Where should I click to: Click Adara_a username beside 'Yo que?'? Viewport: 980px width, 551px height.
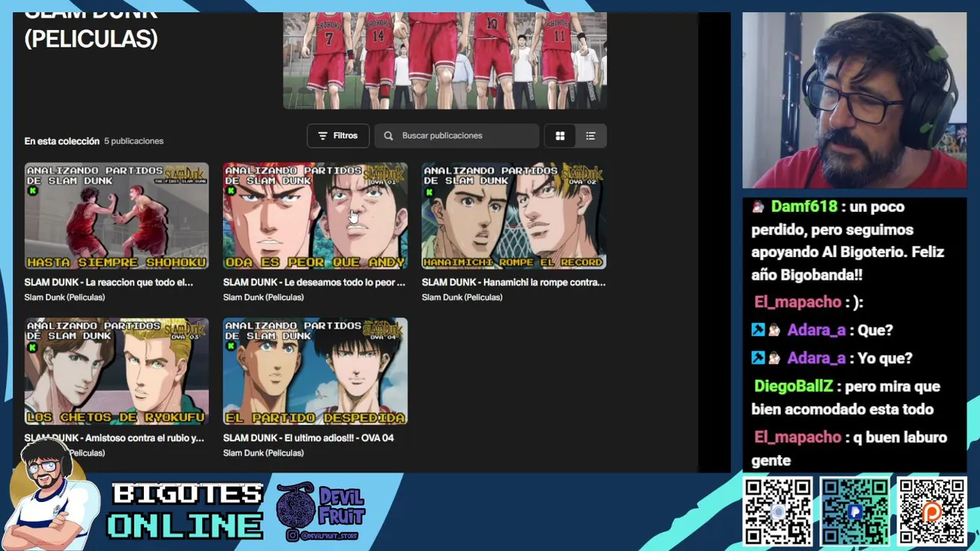click(x=816, y=358)
